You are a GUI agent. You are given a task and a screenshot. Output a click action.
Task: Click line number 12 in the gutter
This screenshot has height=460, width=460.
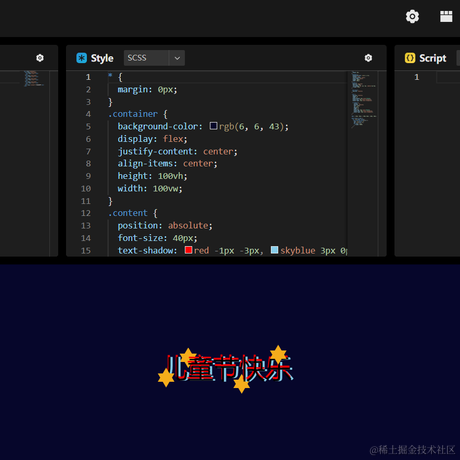pos(86,213)
